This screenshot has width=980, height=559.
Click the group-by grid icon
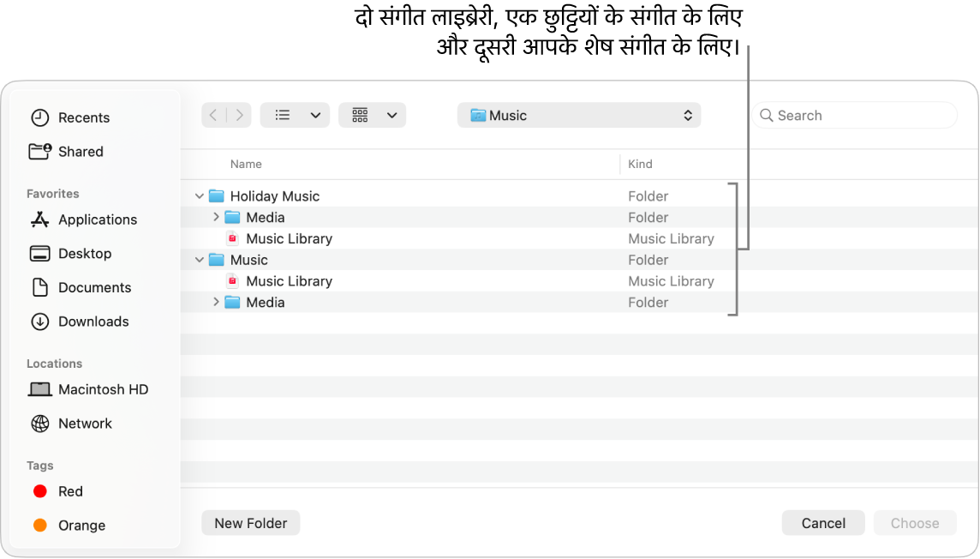pos(360,115)
